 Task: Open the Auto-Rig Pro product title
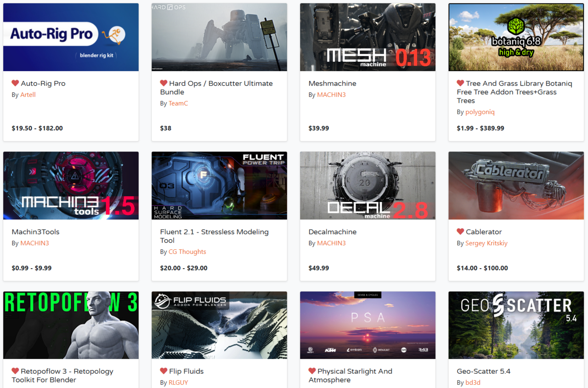[x=43, y=84]
